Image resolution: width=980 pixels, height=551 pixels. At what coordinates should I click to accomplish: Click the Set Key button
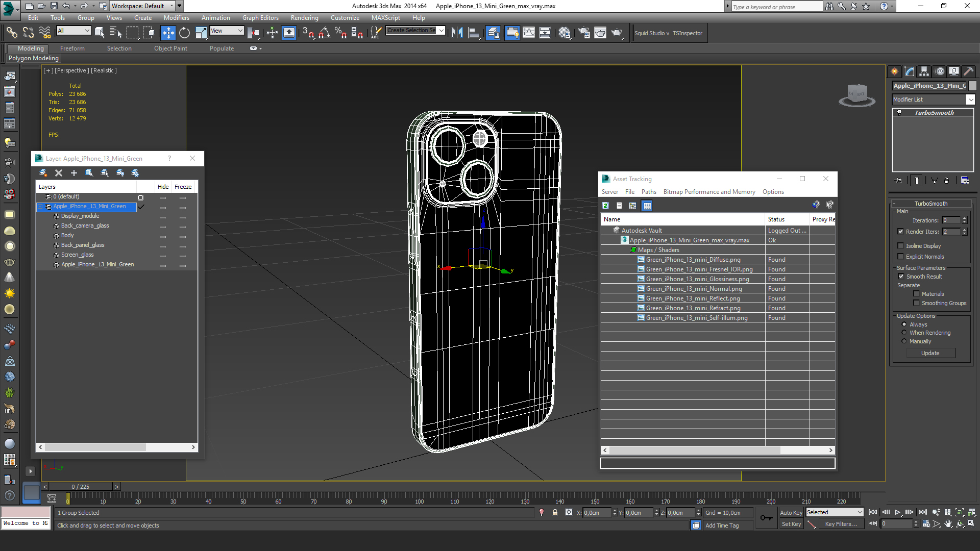coord(791,524)
